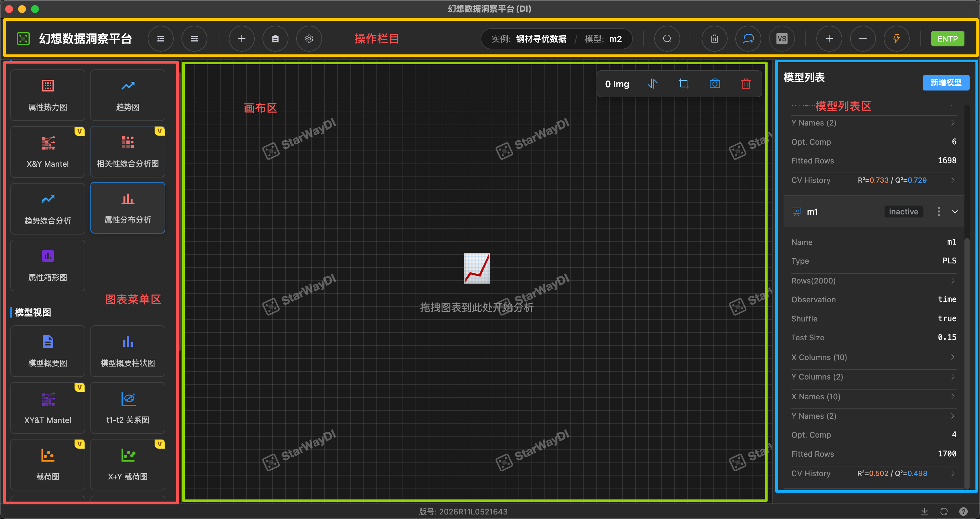Click the lightning bolt icon in toolbar
The image size is (980, 519).
896,39
